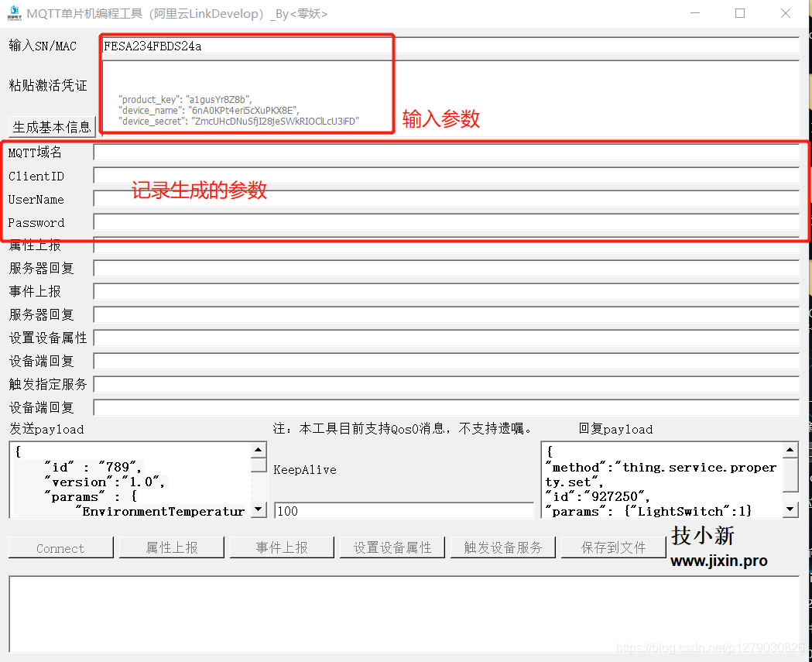Image resolution: width=812 pixels, height=662 pixels.
Task: Click the www.jixin.pro link text
Action: (x=719, y=561)
